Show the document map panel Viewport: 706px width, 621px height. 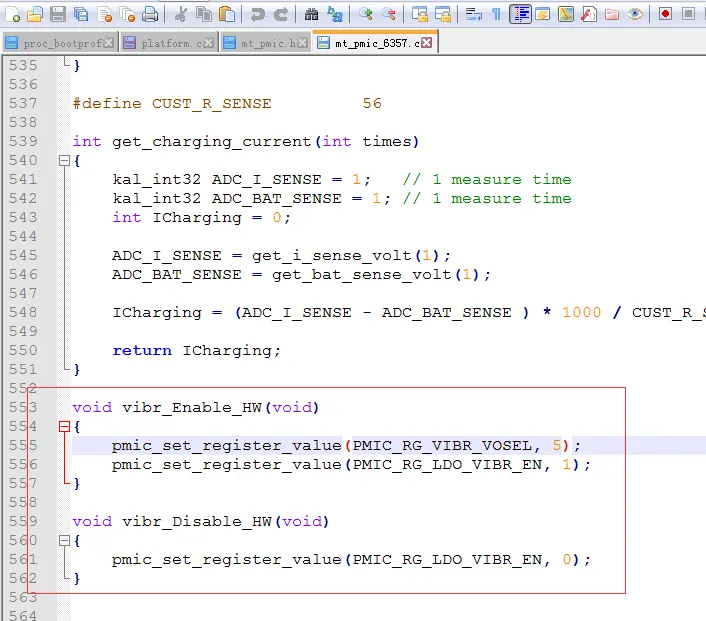pyautogui.click(x=566, y=14)
